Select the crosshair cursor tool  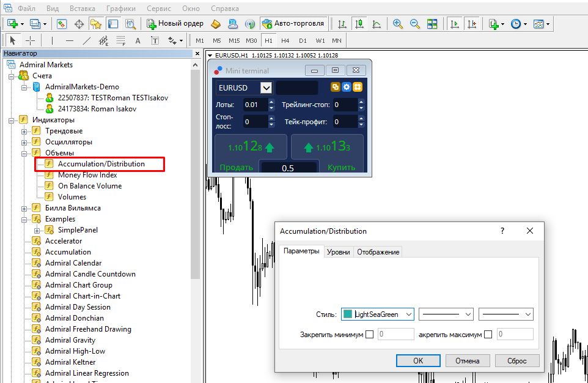[x=30, y=40]
